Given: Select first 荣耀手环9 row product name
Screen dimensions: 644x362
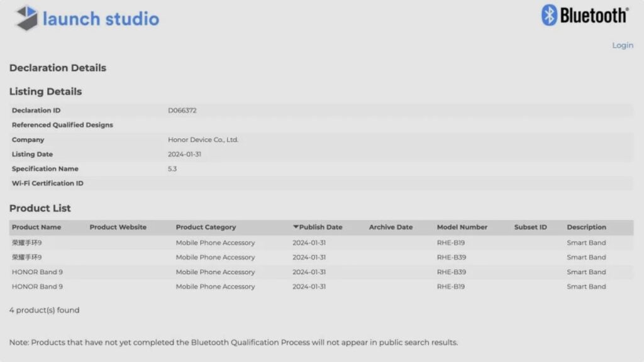Looking at the screenshot, I should [x=26, y=243].
